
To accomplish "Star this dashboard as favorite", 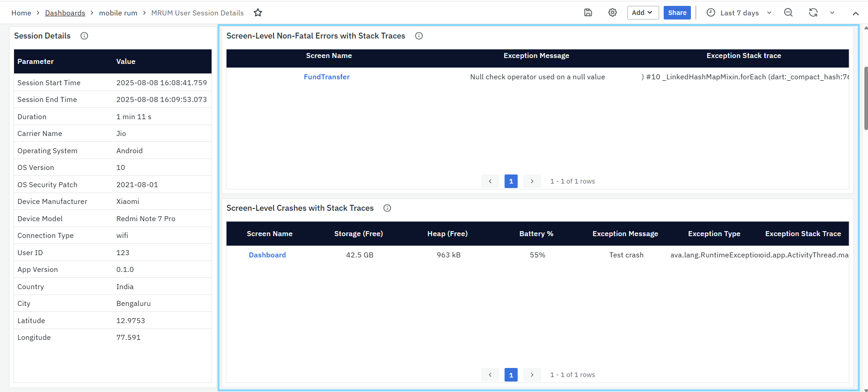I will coord(258,13).
